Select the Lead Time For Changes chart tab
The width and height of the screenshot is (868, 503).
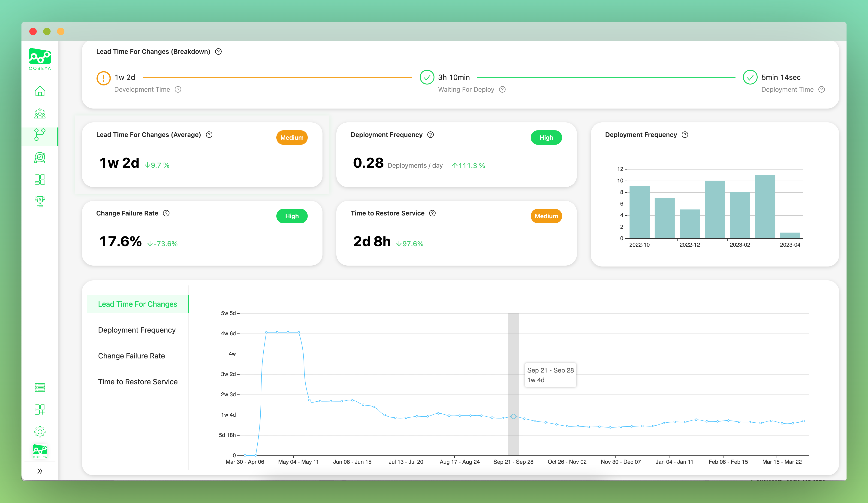pyautogui.click(x=137, y=304)
